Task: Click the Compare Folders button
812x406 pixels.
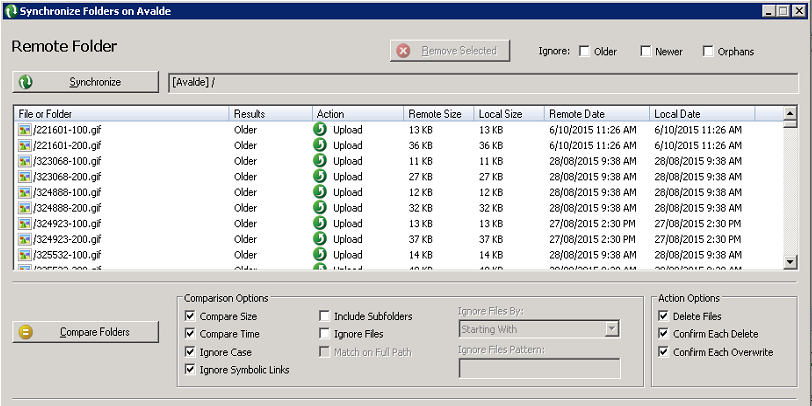Action: (85, 332)
